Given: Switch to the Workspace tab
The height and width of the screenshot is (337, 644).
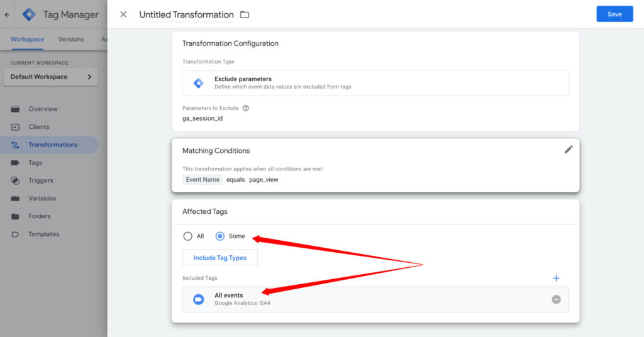Looking at the screenshot, I should 27,39.
